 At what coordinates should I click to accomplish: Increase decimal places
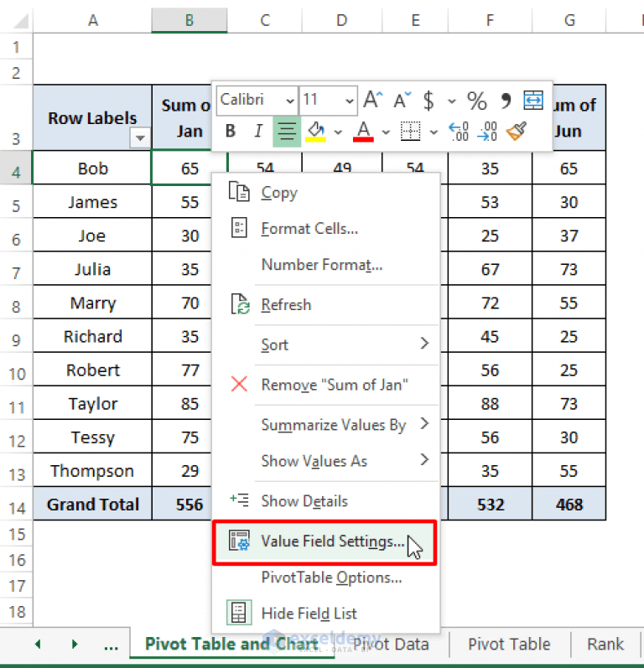pyautogui.click(x=459, y=131)
